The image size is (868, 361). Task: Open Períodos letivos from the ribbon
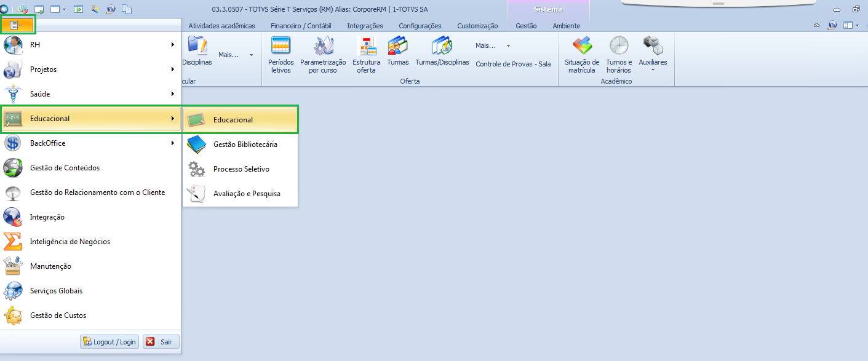(x=281, y=55)
